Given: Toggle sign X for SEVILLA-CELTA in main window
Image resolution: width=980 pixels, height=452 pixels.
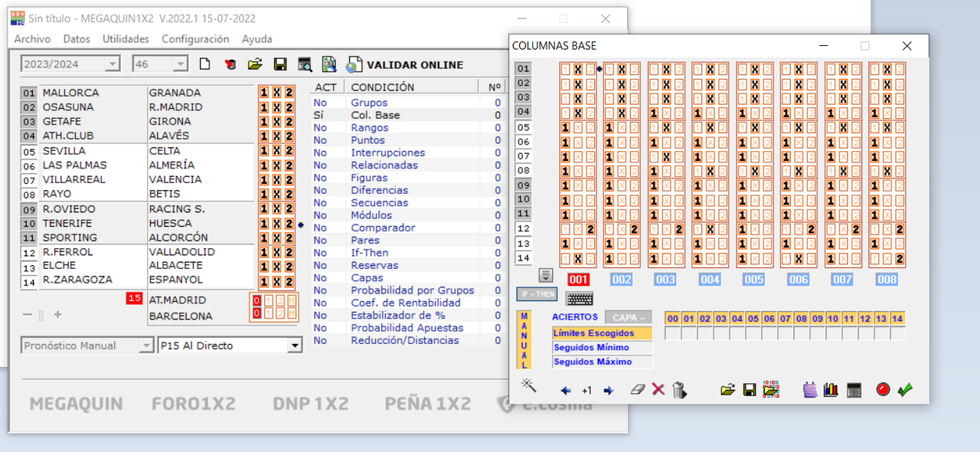Looking at the screenshot, I should [x=276, y=151].
